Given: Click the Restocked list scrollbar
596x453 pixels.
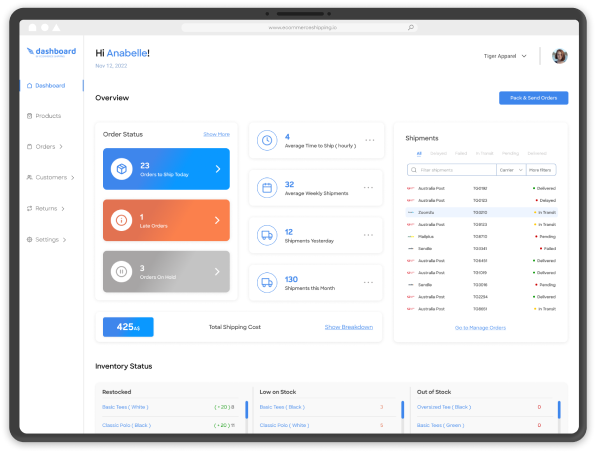Looking at the screenshot, I should coord(247,410).
